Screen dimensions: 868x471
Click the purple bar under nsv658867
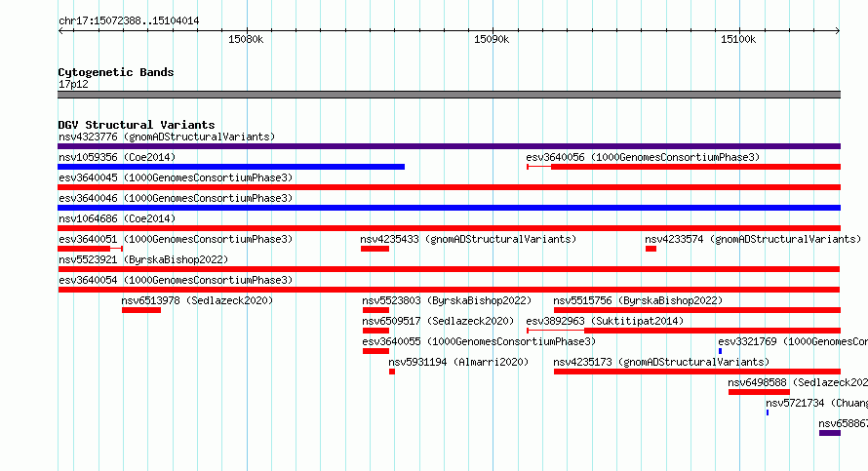(x=830, y=433)
